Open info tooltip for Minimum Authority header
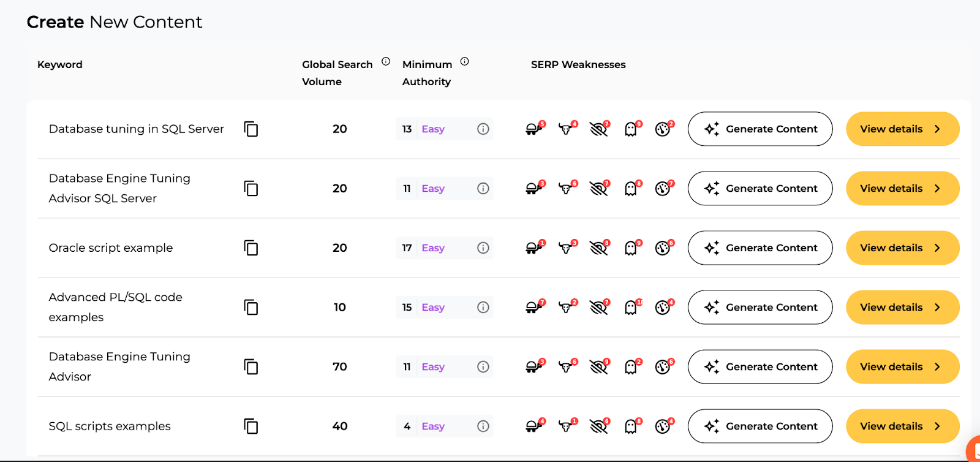The width and height of the screenshot is (980, 462). click(x=464, y=61)
